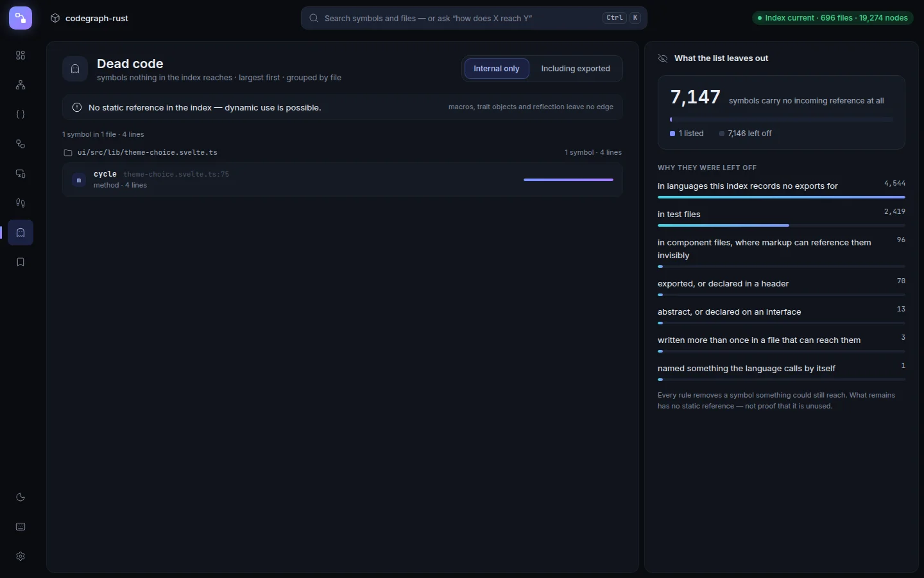Click the cube icon beside codegraph-rust
Screen dimensions: 924x578
click(x=55, y=18)
